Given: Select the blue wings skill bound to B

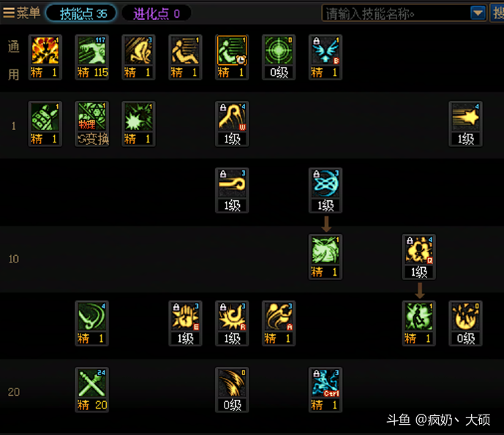Looking at the screenshot, I should coord(326,57).
